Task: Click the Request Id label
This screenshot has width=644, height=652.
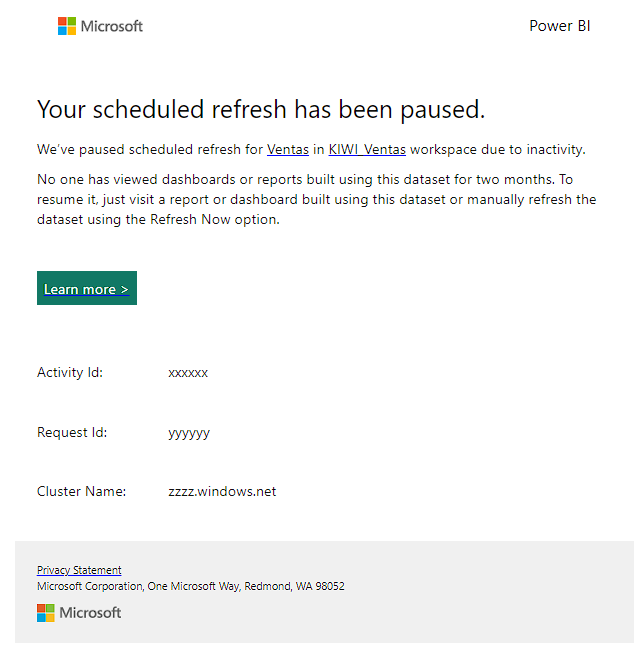Action: (72, 432)
